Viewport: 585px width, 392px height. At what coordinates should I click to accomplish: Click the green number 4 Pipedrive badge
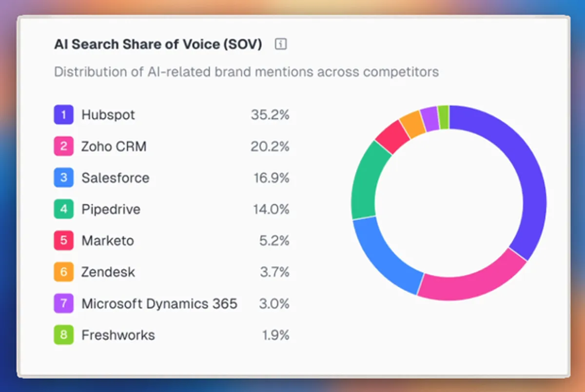63,209
